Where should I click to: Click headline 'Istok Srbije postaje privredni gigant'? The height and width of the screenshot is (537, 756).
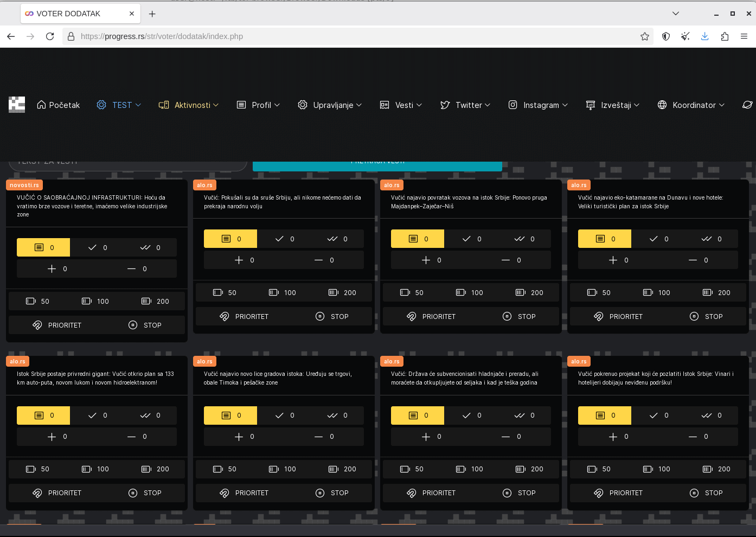point(95,378)
